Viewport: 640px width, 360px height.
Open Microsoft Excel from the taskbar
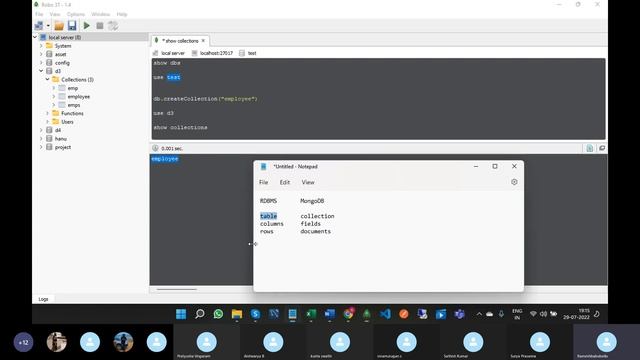point(311,314)
